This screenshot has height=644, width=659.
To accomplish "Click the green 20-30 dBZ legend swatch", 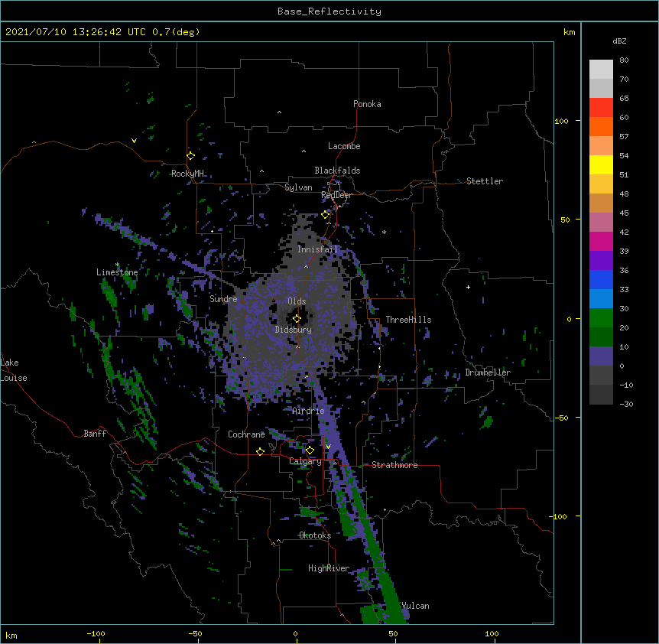I will tap(601, 318).
